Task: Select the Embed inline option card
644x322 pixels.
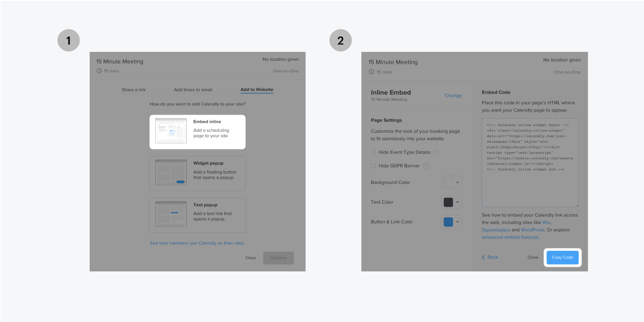Action: coord(197,132)
